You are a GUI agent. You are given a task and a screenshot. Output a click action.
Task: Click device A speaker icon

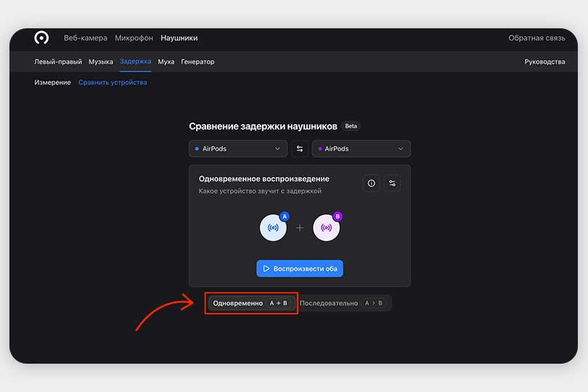[x=273, y=228]
